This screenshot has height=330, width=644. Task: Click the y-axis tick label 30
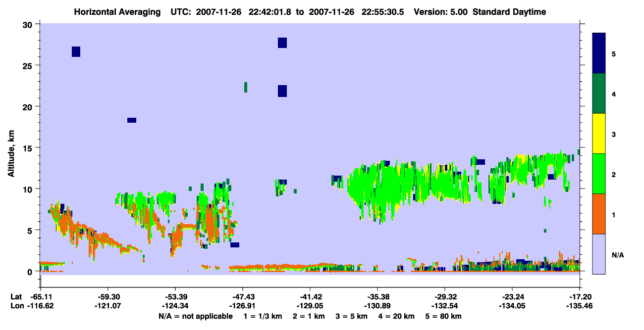point(29,24)
